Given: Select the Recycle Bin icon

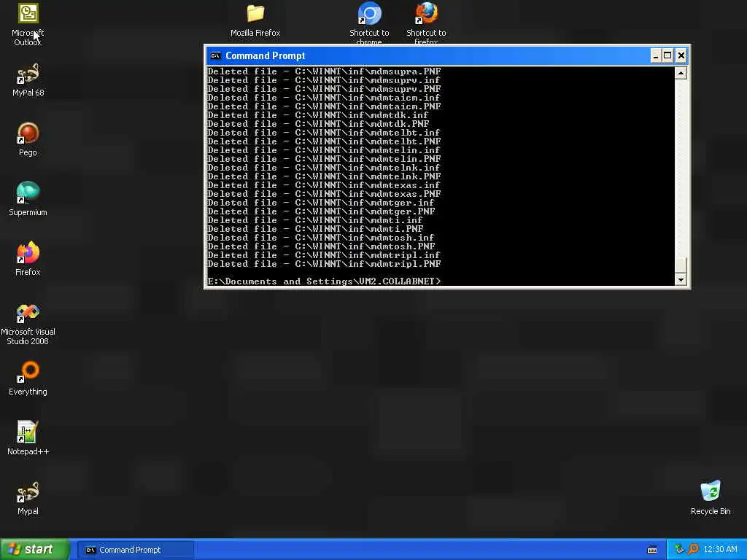Looking at the screenshot, I should click(711, 498).
